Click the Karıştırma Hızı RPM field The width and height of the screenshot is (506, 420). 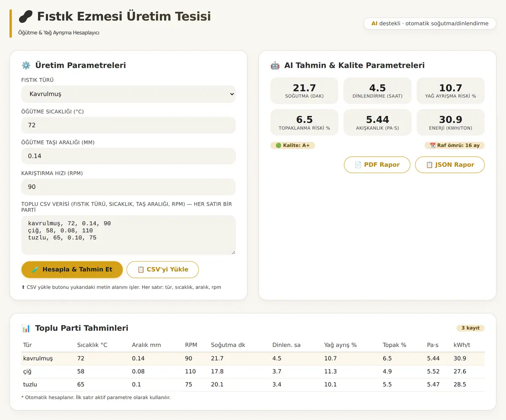click(x=128, y=187)
